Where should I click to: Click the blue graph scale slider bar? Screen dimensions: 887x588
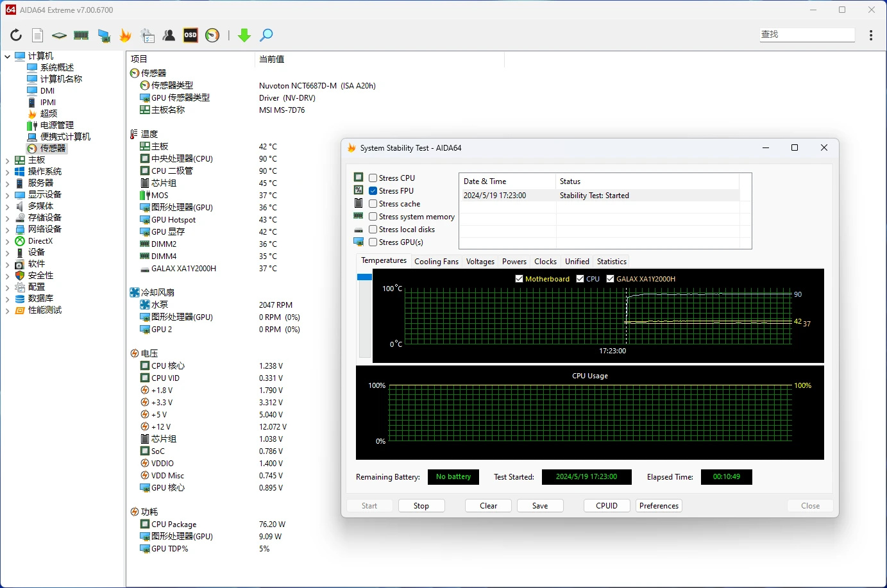[x=364, y=277]
